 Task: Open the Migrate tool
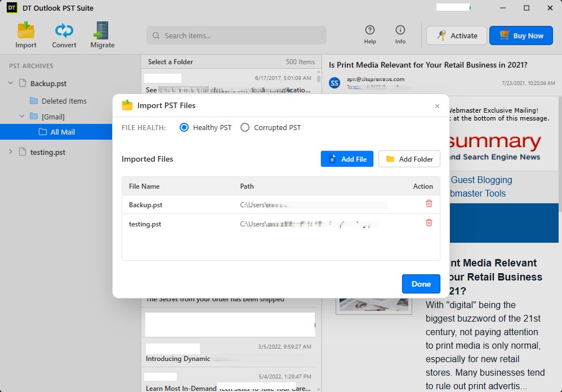[102, 35]
